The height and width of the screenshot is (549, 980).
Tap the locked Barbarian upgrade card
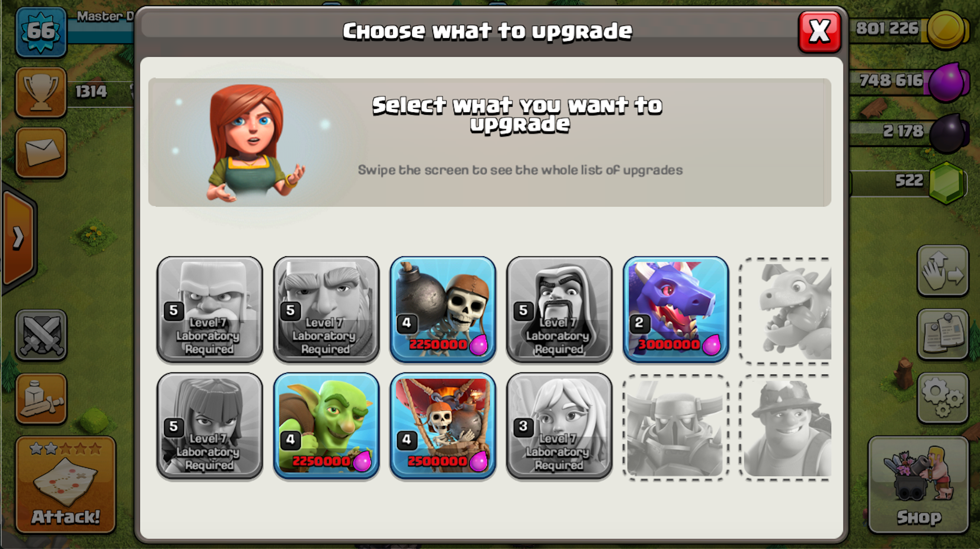point(210,310)
